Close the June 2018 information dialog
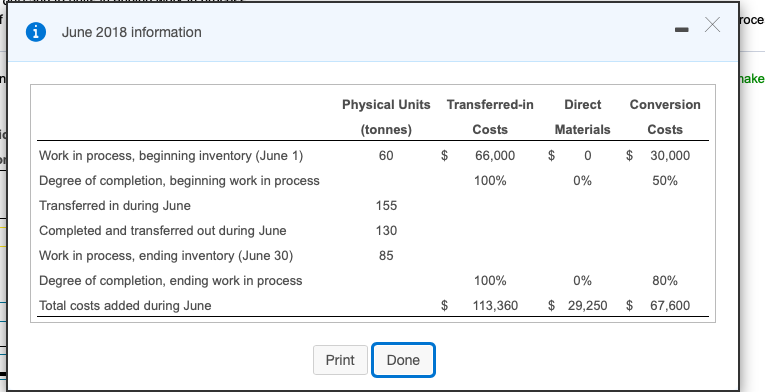The image size is (765, 392). tap(712, 24)
